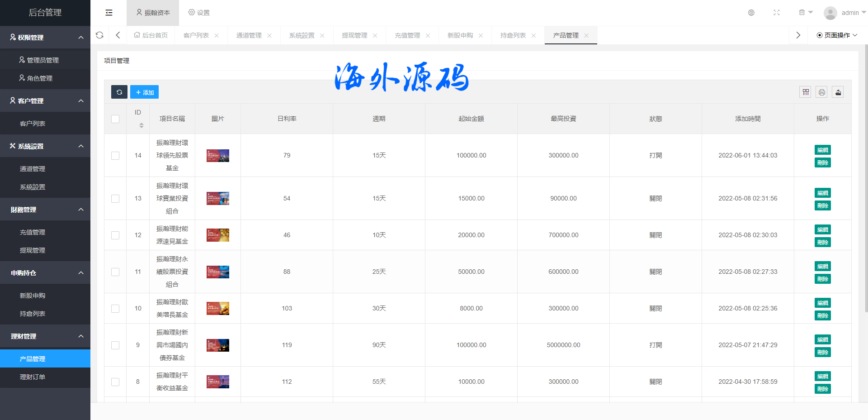Screen dimensions: 868x420
Task: Click the 添加 button to add product
Action: (x=144, y=92)
